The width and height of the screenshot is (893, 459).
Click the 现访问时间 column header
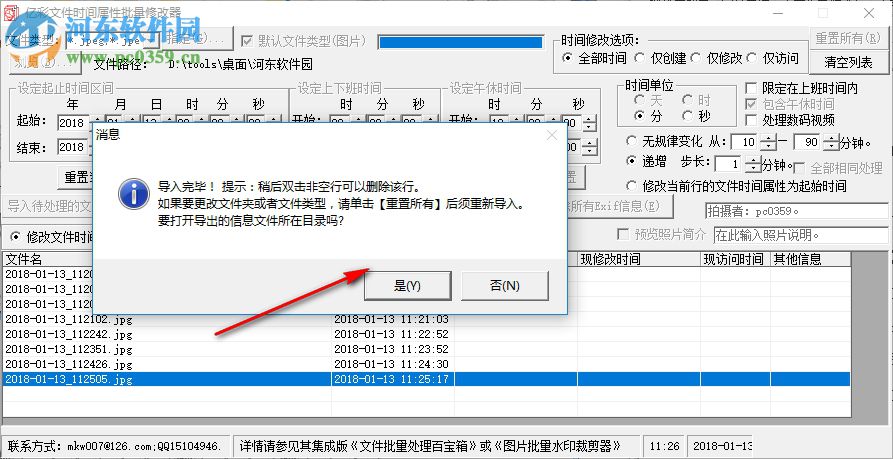coord(735,260)
